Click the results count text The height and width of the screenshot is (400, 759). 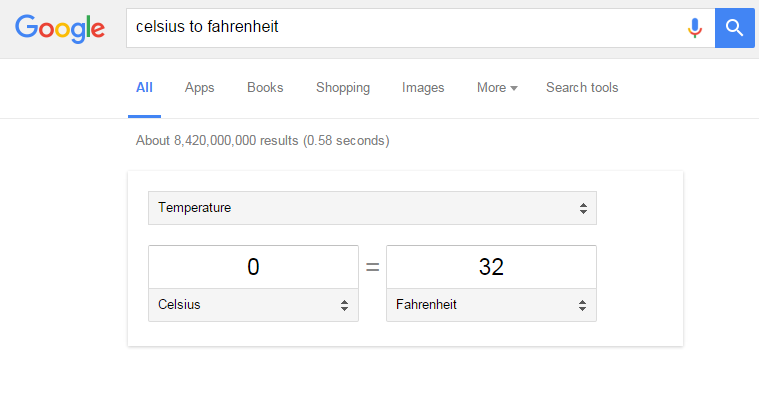262,141
